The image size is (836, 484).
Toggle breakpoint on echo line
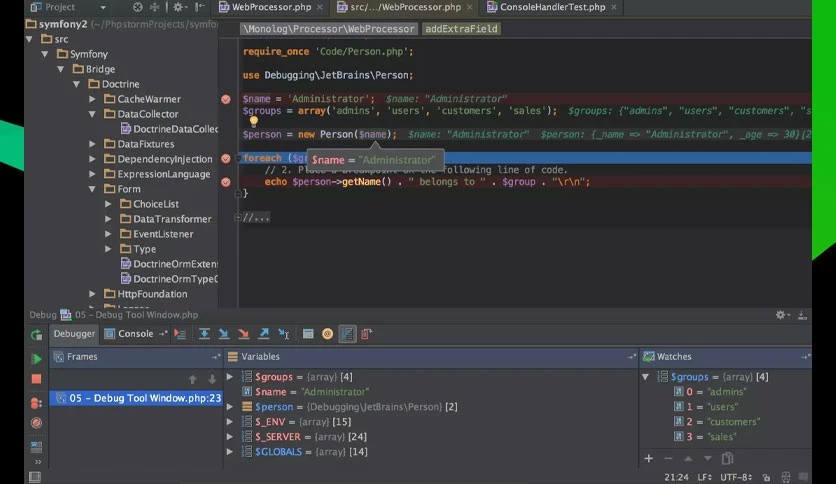[226, 182]
